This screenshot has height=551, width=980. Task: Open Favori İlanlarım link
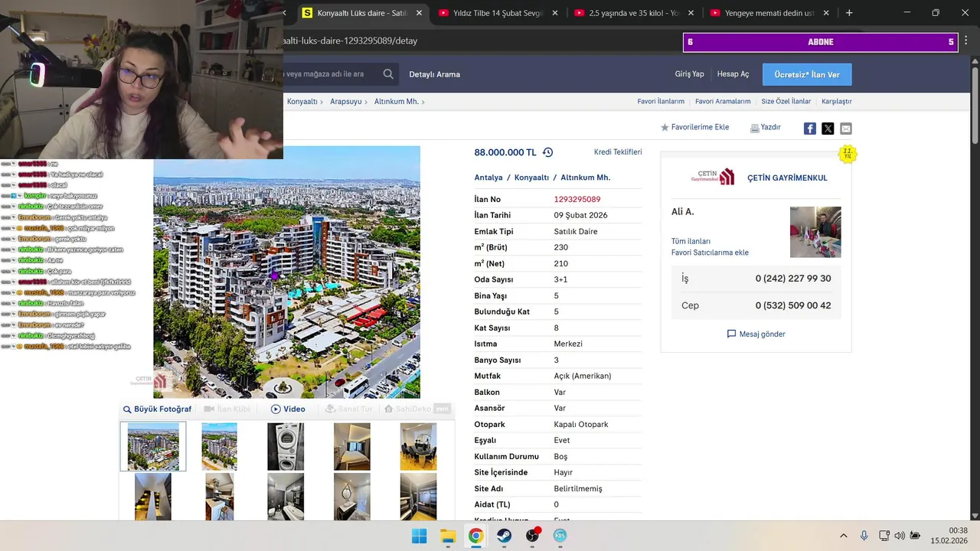(661, 101)
